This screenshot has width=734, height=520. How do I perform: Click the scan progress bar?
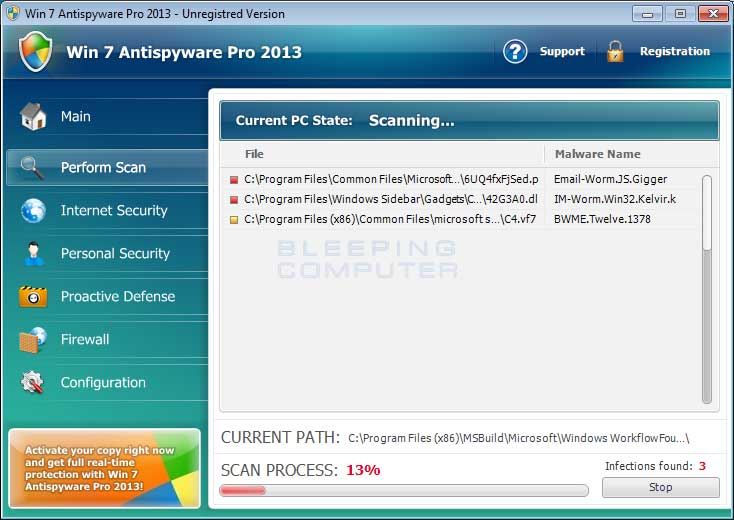pyautogui.click(x=404, y=491)
